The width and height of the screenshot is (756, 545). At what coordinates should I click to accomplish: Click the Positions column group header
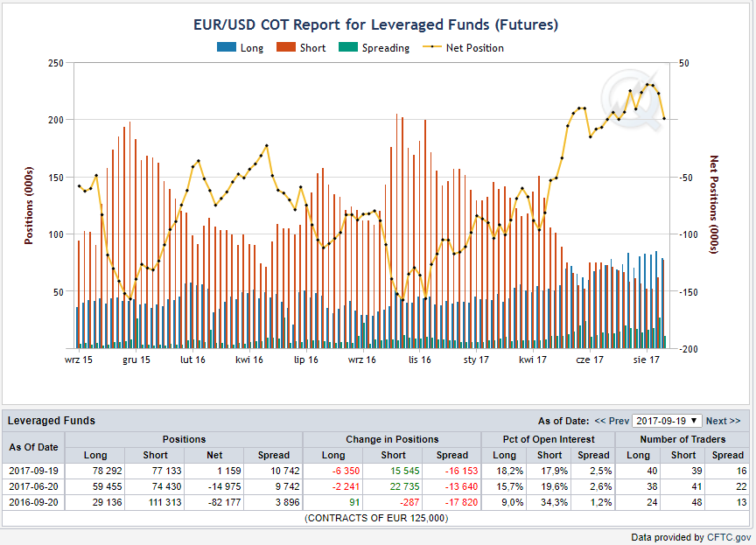coord(184,439)
